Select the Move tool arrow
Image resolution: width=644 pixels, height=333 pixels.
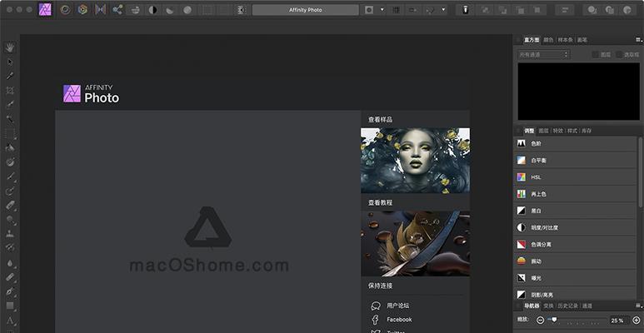(10, 62)
